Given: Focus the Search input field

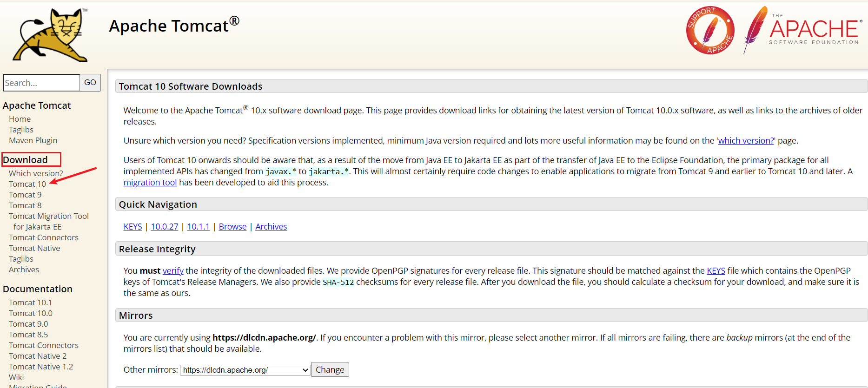Looking at the screenshot, I should (x=41, y=83).
